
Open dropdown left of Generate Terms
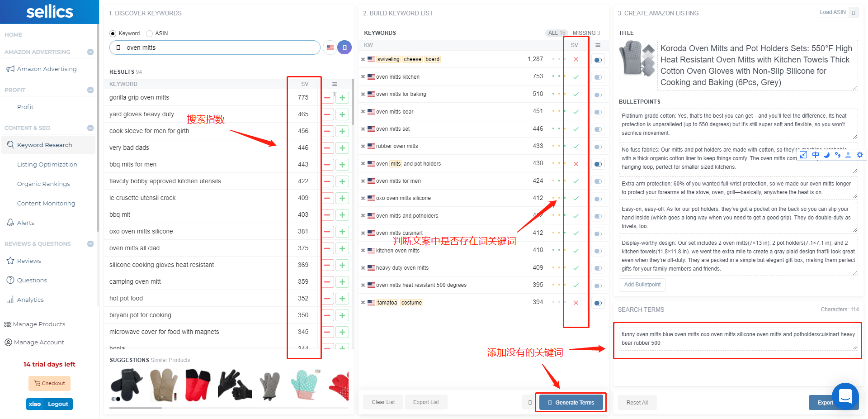click(x=530, y=402)
